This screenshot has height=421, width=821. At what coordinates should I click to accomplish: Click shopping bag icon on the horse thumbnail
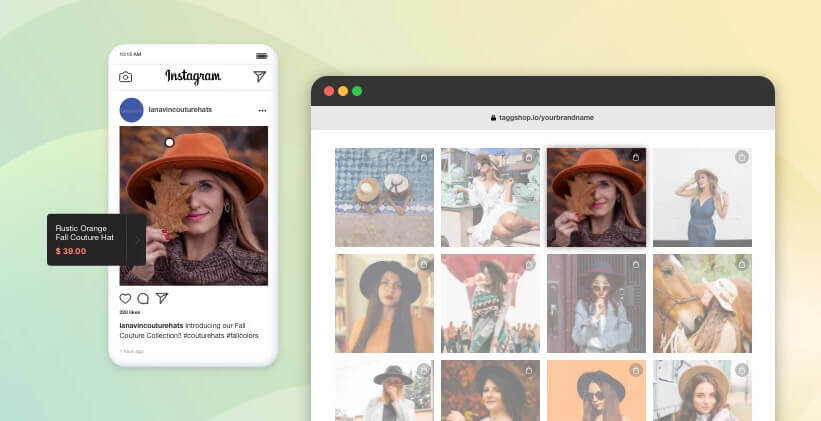(741, 264)
